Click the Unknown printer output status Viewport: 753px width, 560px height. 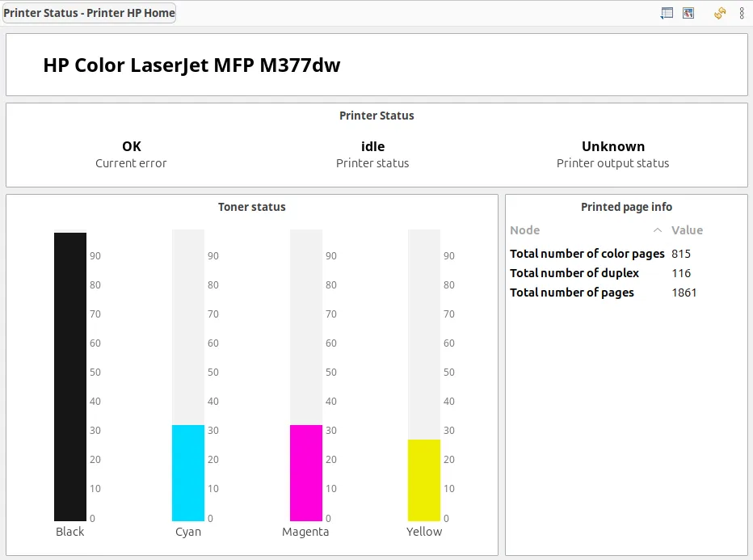click(x=613, y=146)
